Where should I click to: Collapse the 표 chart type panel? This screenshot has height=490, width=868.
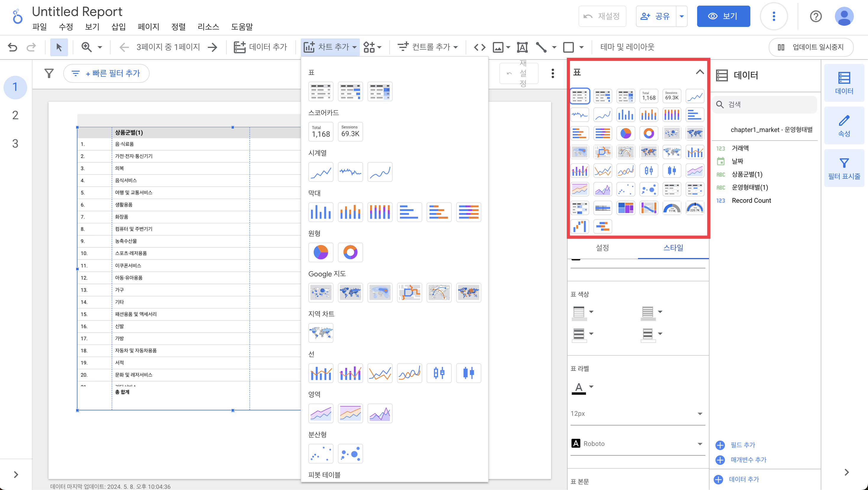tap(699, 72)
